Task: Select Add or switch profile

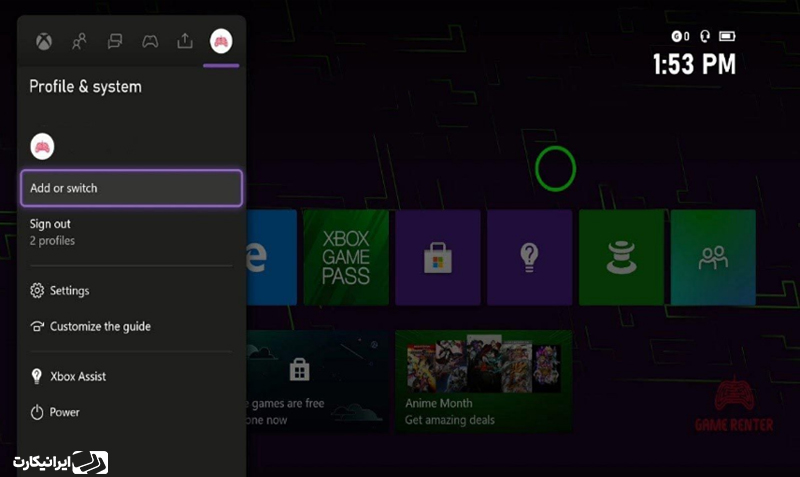Action: [131, 188]
